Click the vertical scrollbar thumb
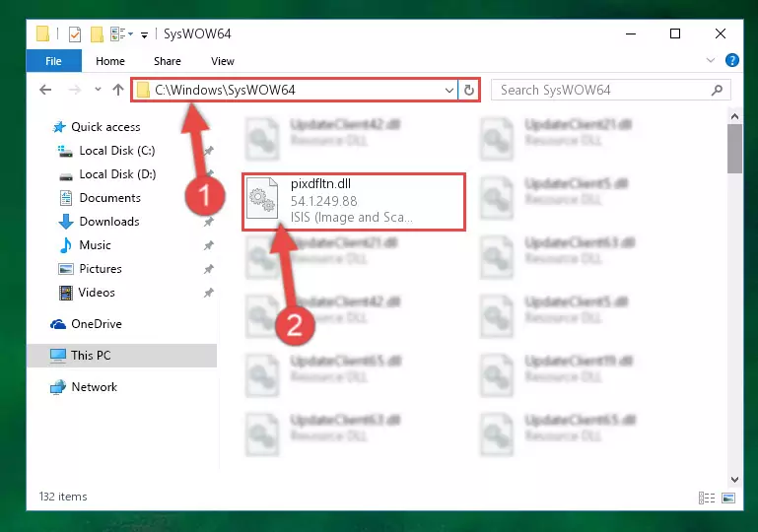Screen dimensions: 758x532 (734, 149)
